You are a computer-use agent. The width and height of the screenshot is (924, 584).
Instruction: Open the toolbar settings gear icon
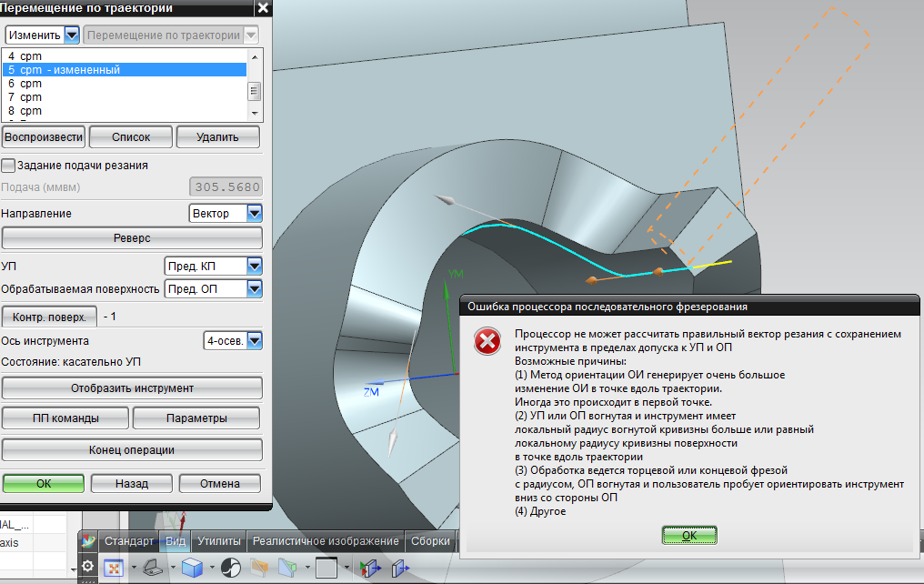(87, 566)
